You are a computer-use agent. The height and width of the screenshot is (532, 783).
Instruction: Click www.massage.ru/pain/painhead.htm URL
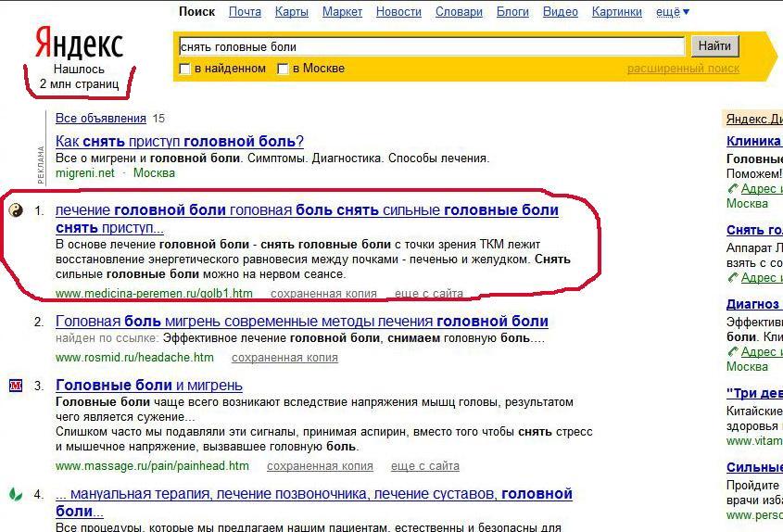(152, 466)
